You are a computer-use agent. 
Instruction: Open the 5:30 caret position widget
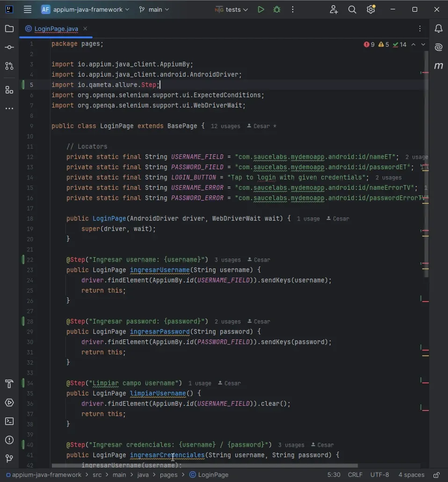point(333,475)
